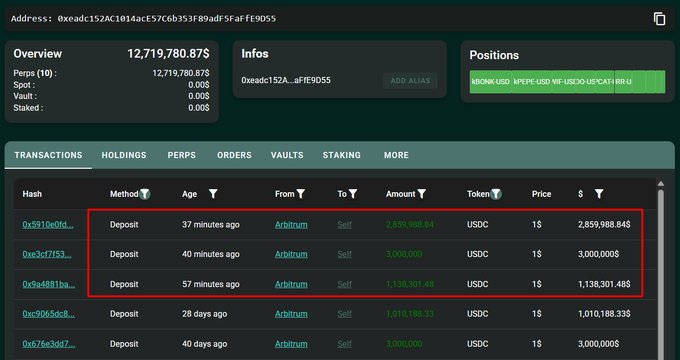The width and height of the screenshot is (680, 360).
Task: Click the 1,010,188.33$ value cell
Action: tap(604, 314)
